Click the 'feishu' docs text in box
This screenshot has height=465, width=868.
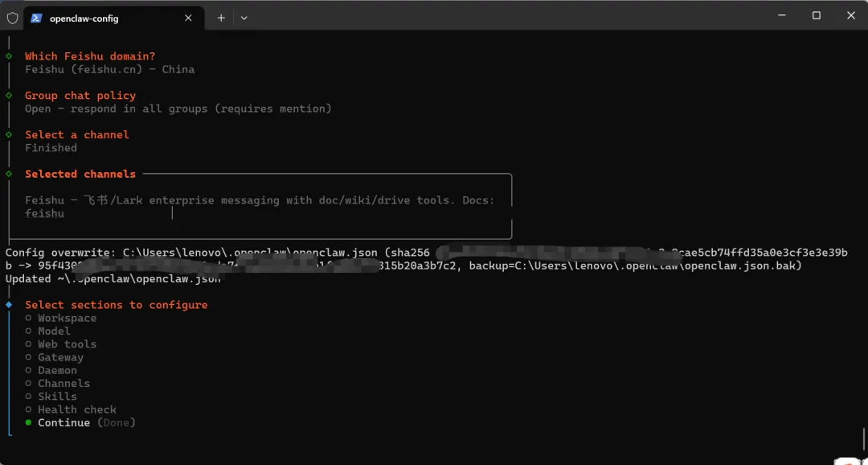45,213
